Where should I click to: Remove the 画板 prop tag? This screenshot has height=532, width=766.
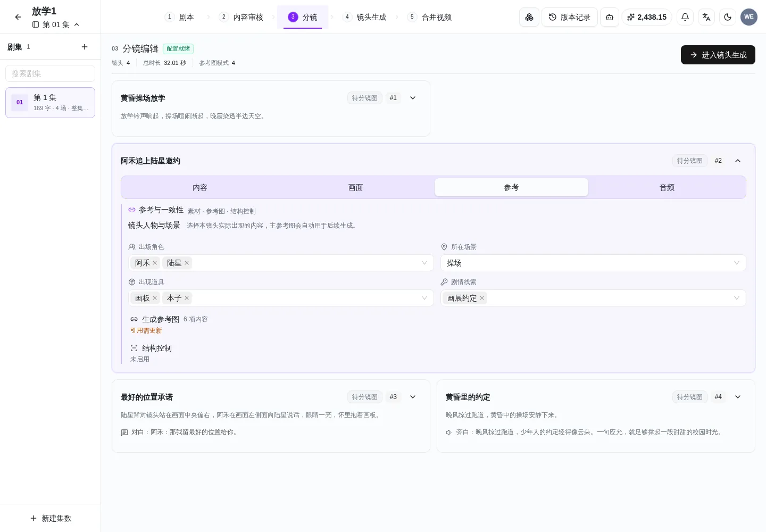click(155, 298)
